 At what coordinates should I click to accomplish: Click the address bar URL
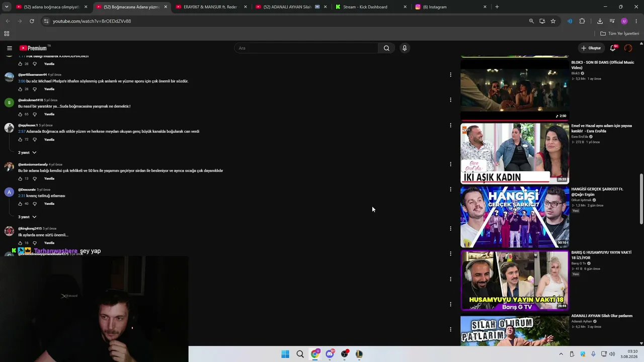coord(92,21)
